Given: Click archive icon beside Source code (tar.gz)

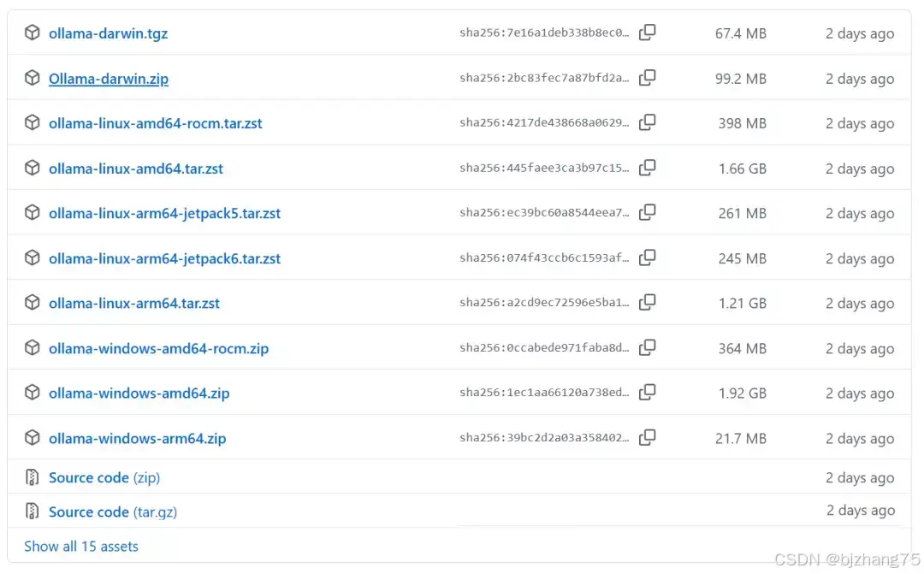Looking at the screenshot, I should pos(33,511).
